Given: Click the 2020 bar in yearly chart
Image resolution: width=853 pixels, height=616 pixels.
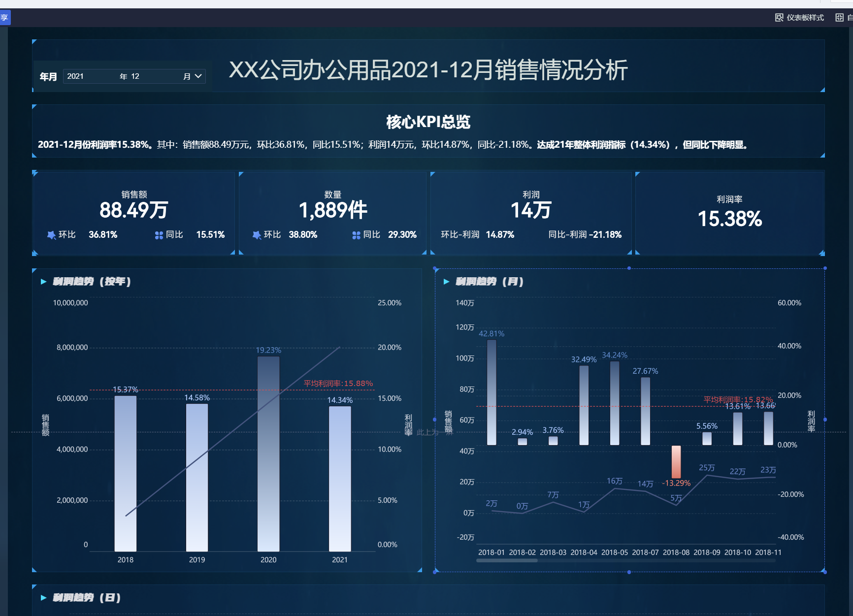Looking at the screenshot, I should click(x=268, y=453).
